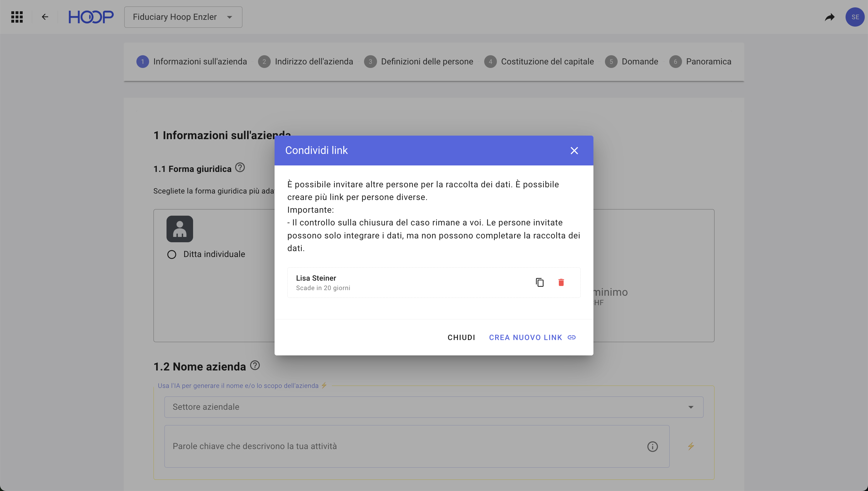Click help icon next to Forma giuridica
The height and width of the screenshot is (491, 868).
pyautogui.click(x=240, y=167)
